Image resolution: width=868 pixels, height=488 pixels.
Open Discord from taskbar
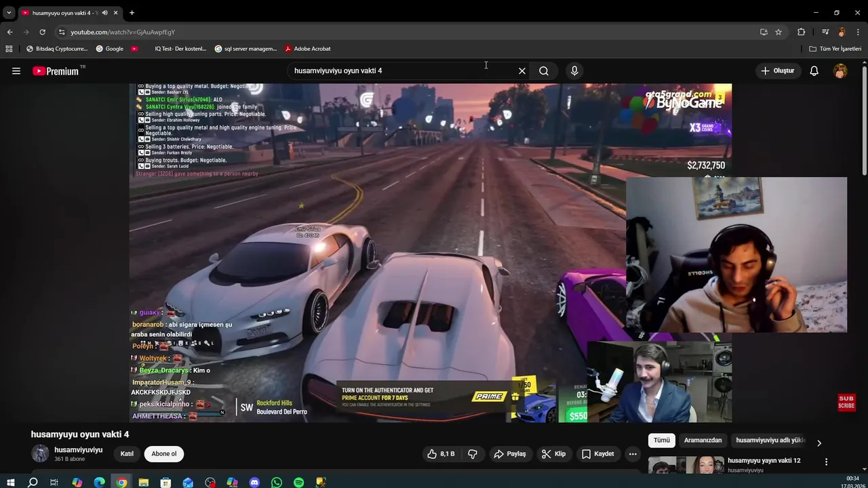pos(254,483)
